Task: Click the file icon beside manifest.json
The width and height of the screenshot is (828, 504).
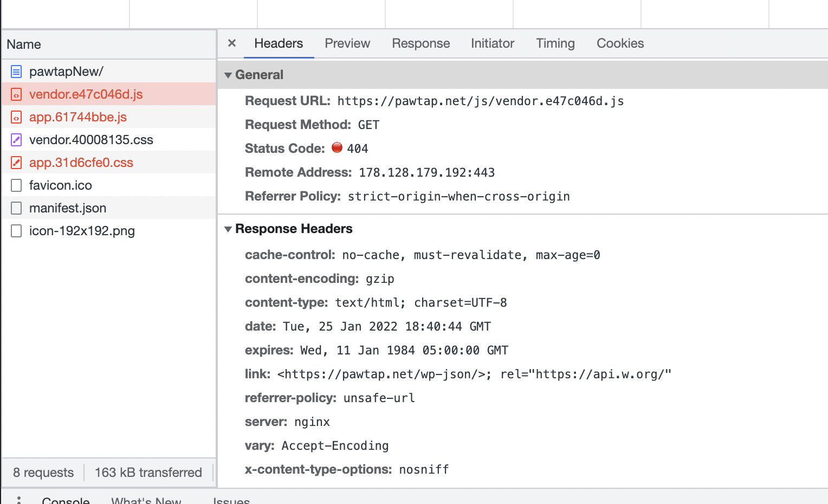Action: [16, 208]
